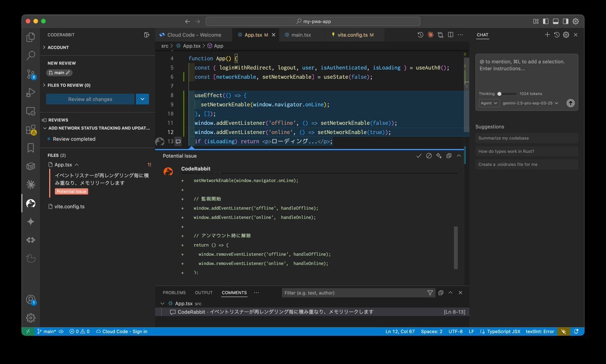Viewport: 606px width, 364px height.
Task: Open the Accounts menu icon
Action: pos(31,299)
